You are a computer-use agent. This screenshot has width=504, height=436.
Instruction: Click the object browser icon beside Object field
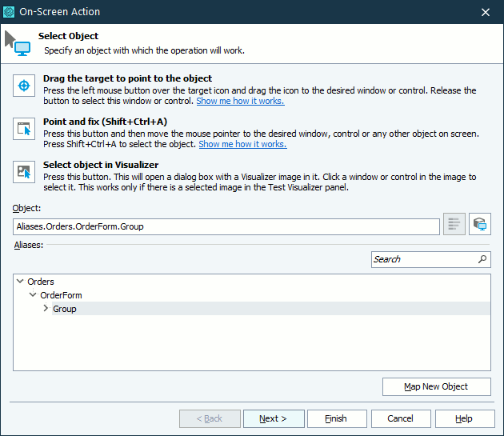click(x=480, y=225)
